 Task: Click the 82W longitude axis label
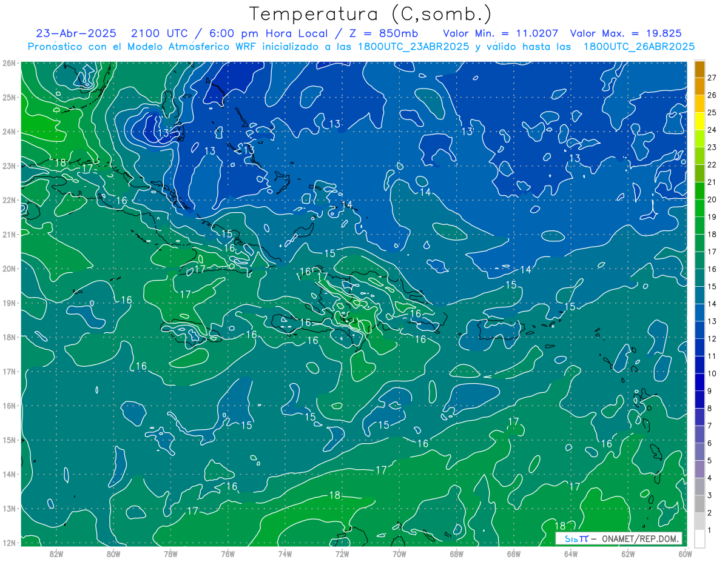[x=56, y=554]
